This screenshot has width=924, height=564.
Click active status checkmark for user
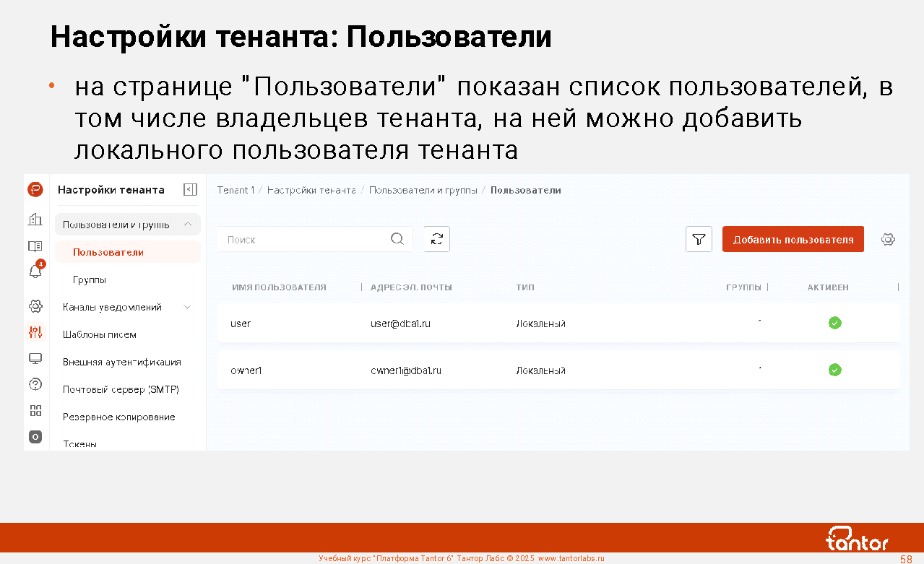click(x=834, y=323)
